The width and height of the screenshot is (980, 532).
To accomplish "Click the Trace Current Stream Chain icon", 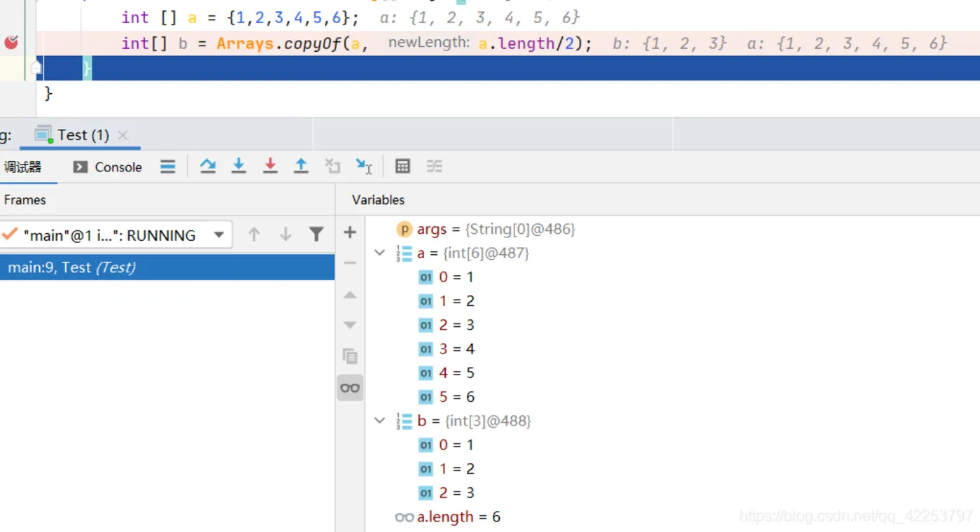I will (x=435, y=166).
